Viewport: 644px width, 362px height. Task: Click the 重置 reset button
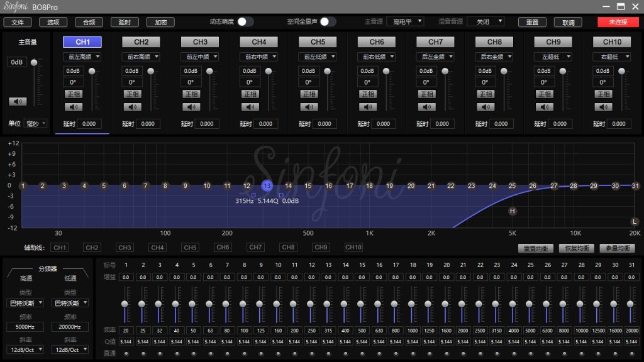tap(532, 22)
